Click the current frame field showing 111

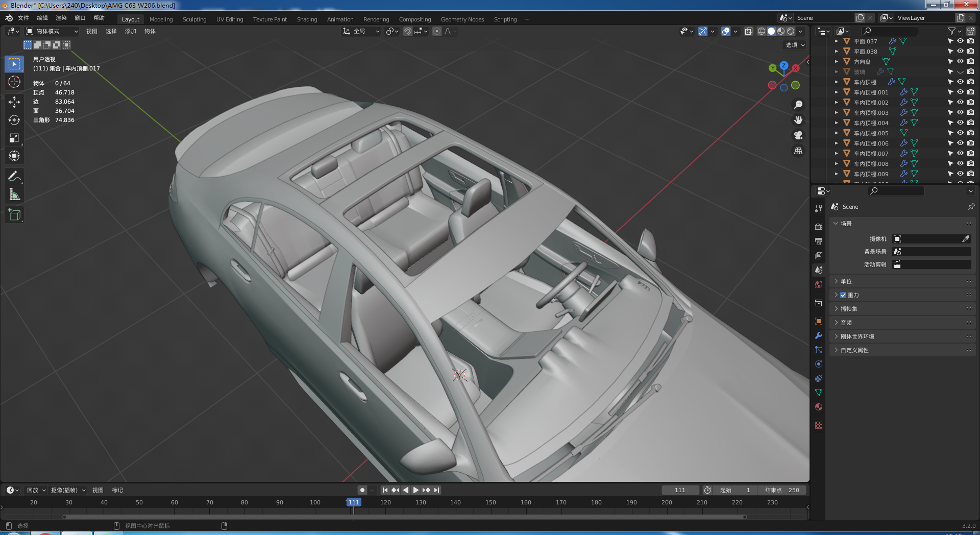click(680, 490)
